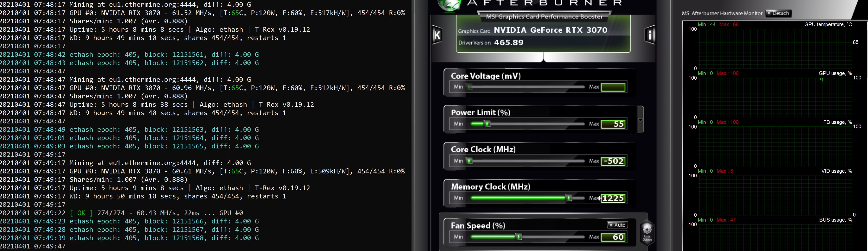Click 'WD: 9 hours 50 mins 10 secs' line
Viewport: 868px width, 251px height.
(x=143, y=196)
